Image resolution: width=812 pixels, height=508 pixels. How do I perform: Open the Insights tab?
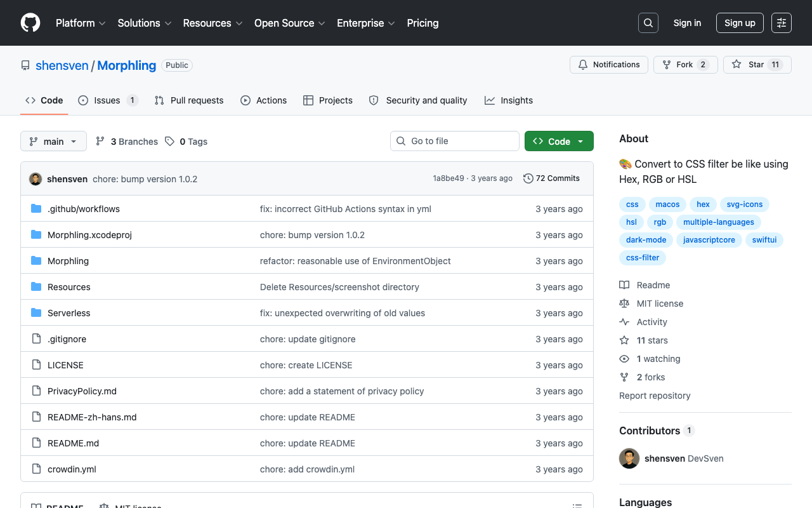click(x=509, y=100)
